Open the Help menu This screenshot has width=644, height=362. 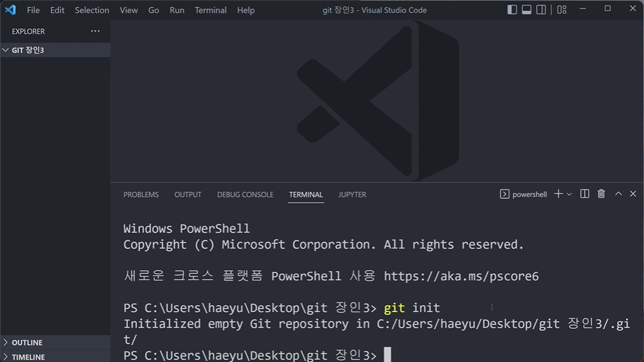(x=246, y=10)
